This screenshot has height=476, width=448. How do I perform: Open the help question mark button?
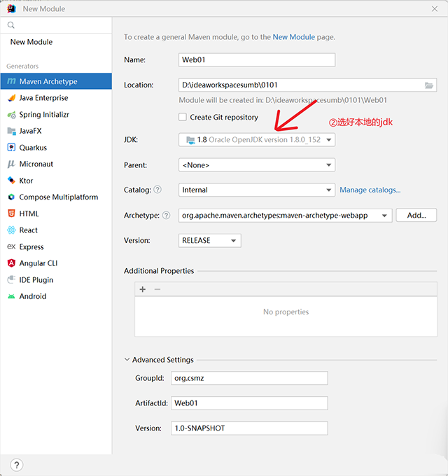(x=17, y=465)
